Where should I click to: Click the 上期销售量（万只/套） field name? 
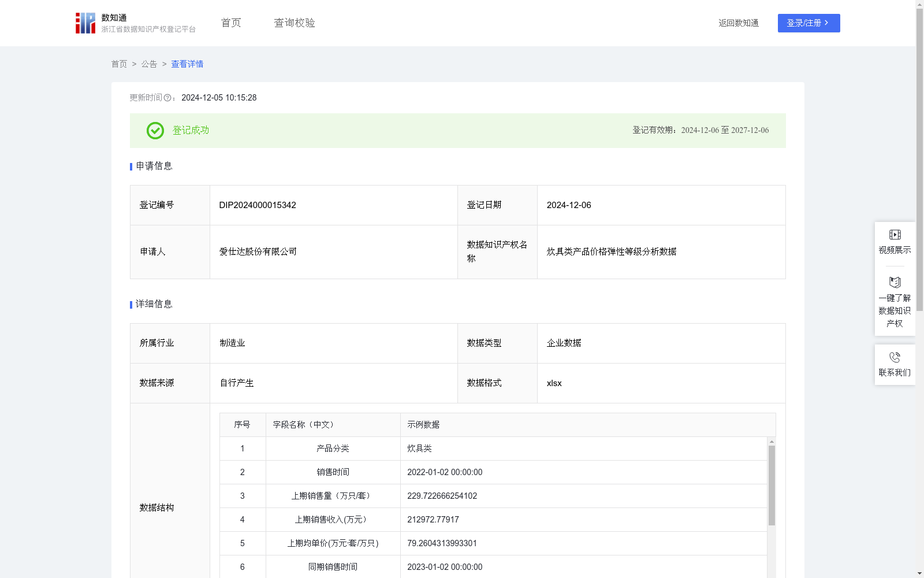click(333, 496)
